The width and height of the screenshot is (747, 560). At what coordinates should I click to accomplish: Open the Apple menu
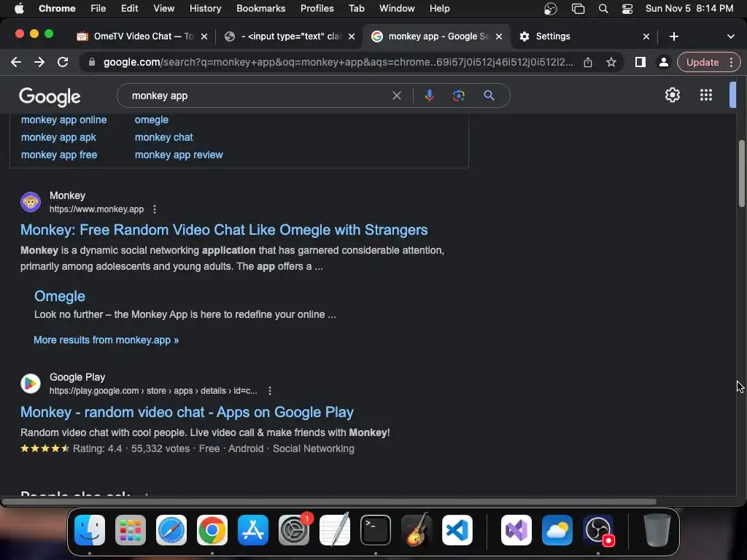19,9
